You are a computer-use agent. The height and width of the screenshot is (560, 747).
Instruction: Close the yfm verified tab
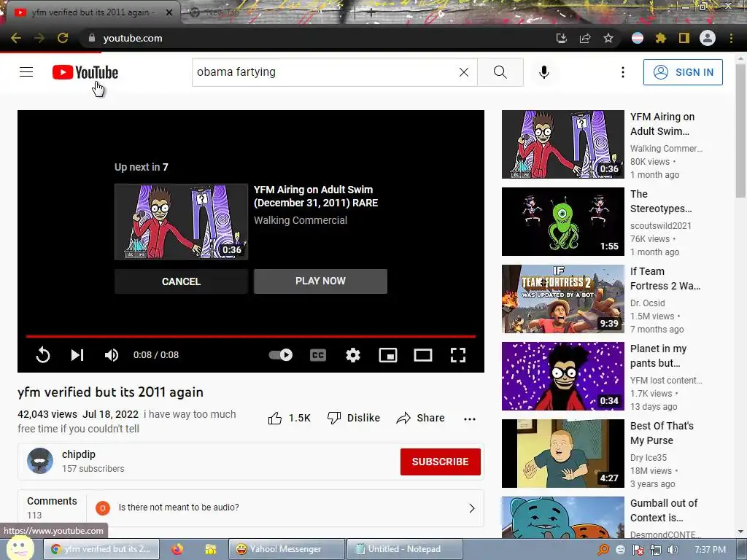169,12
